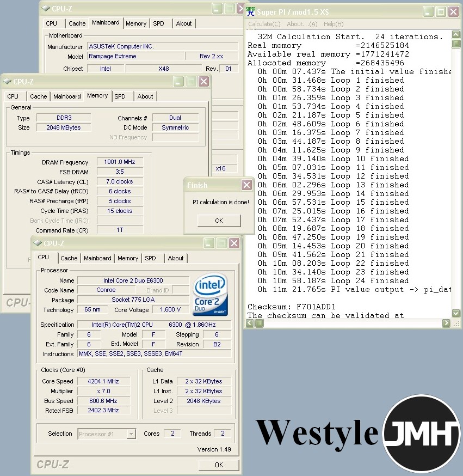Click the down arrow of the Super PI vertical scrollbar
The image size is (463, 476).
pos(456,313)
